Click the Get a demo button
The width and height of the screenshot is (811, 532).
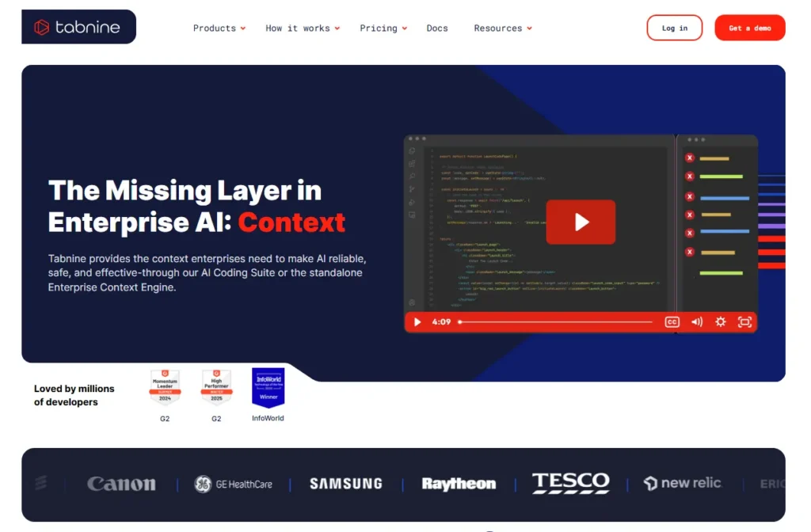(x=750, y=28)
